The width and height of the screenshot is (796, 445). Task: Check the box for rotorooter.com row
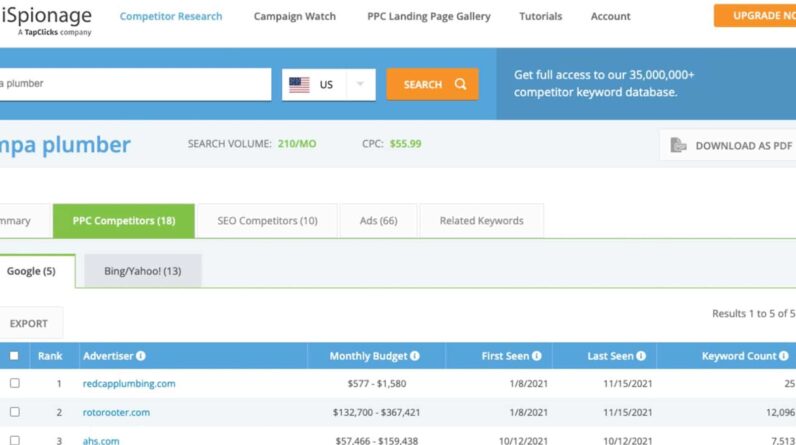click(15, 412)
